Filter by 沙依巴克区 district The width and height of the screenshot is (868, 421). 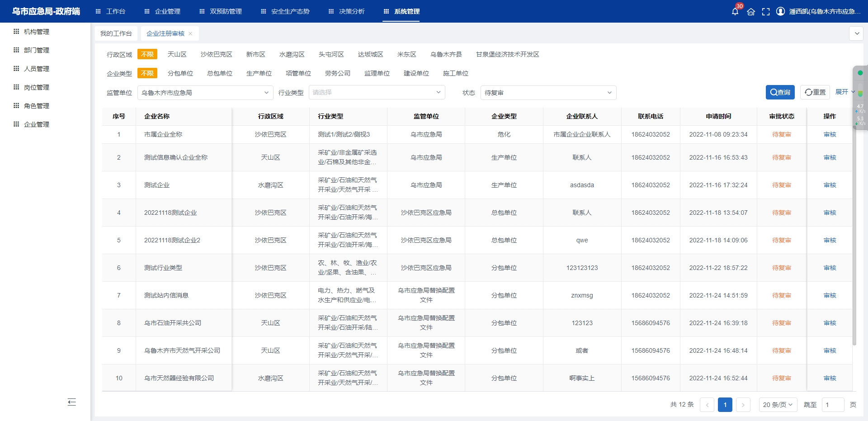tap(217, 54)
